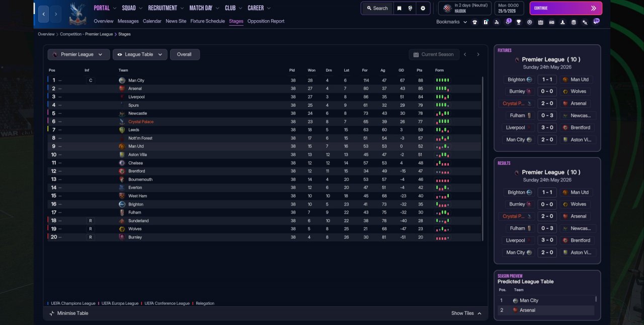Expand the Portal menu

(105, 8)
